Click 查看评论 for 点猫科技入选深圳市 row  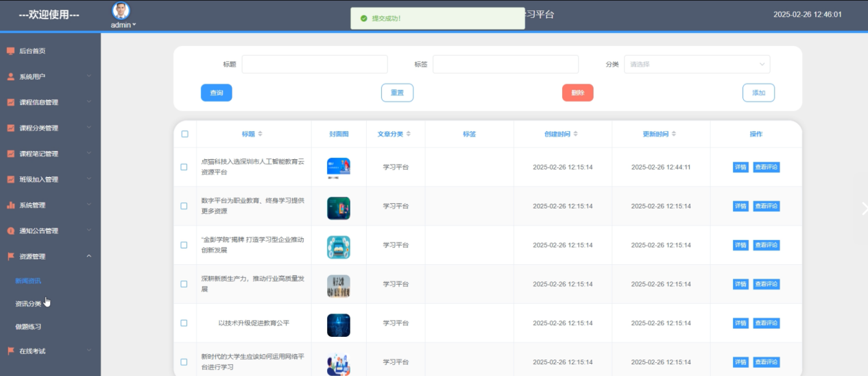767,167
